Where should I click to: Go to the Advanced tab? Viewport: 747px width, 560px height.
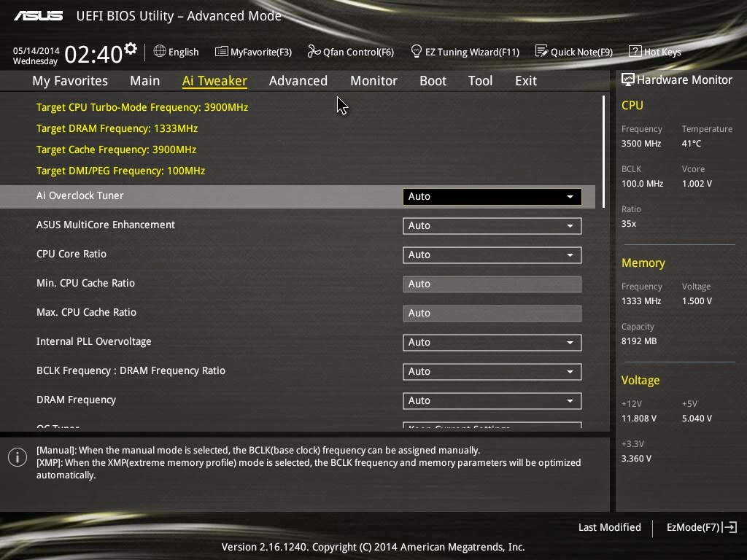tap(298, 80)
